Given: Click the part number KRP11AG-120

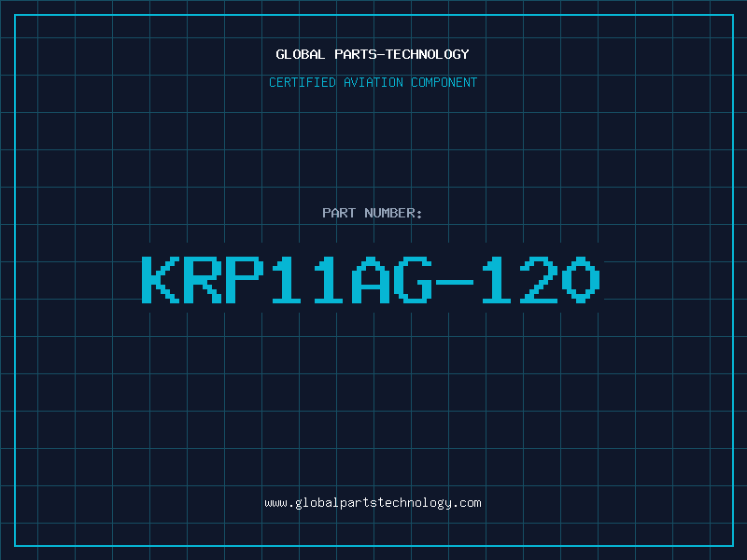Looking at the screenshot, I should pos(371,279).
